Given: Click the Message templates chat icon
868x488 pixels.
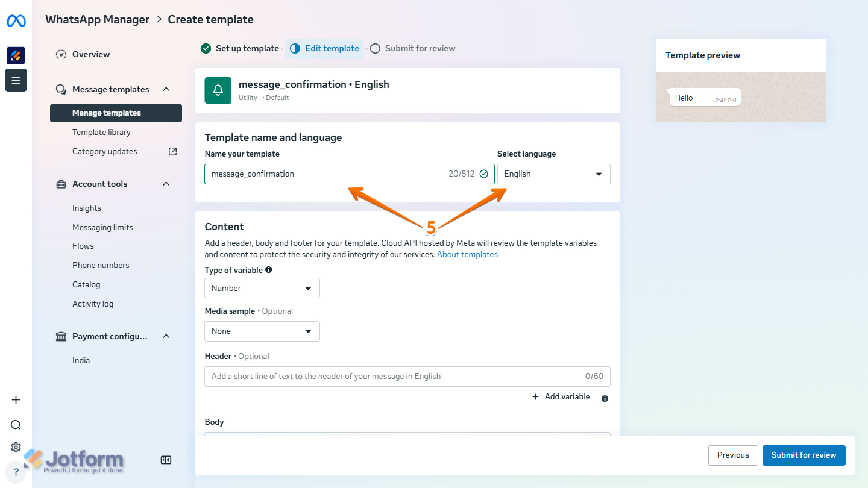Looking at the screenshot, I should [x=61, y=89].
